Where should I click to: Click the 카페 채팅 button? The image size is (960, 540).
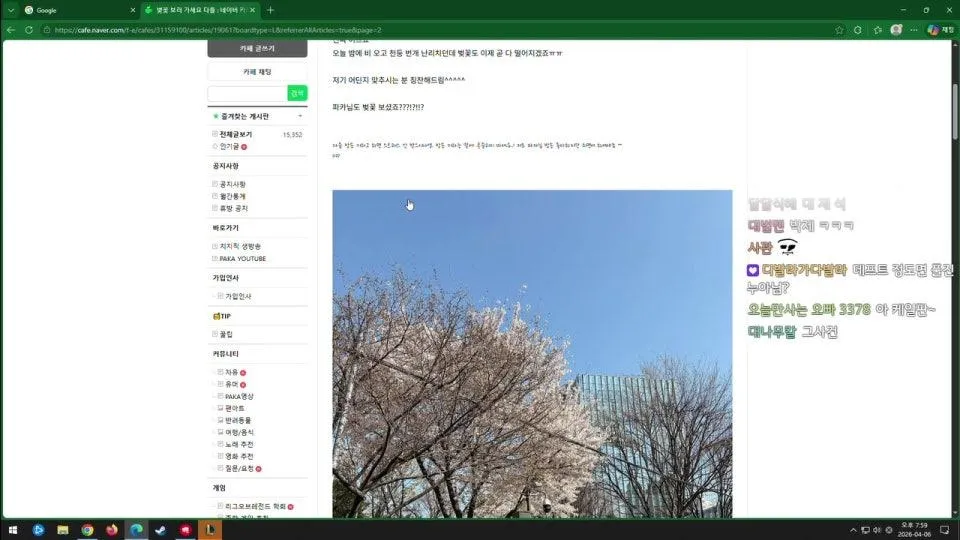tap(257, 72)
